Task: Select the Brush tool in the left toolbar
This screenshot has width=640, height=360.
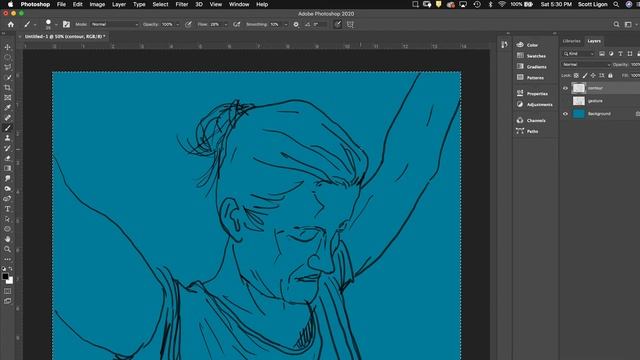Action: click(7, 128)
